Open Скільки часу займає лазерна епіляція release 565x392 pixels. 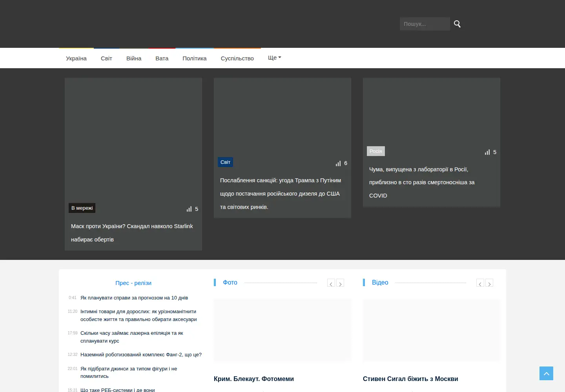pos(132,337)
